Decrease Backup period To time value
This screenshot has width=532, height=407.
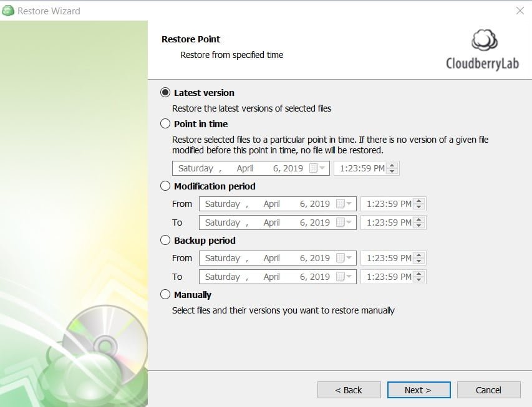click(419, 280)
